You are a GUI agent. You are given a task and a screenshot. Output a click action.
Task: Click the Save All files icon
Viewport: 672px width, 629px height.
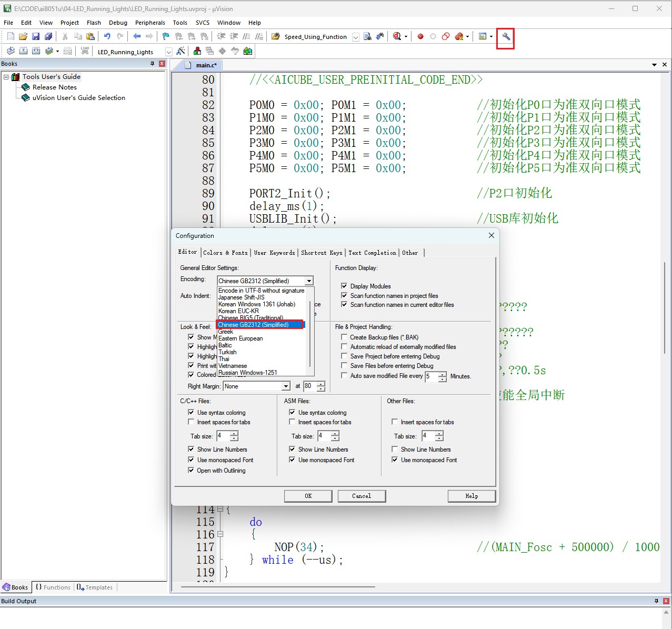pyautogui.click(x=48, y=36)
